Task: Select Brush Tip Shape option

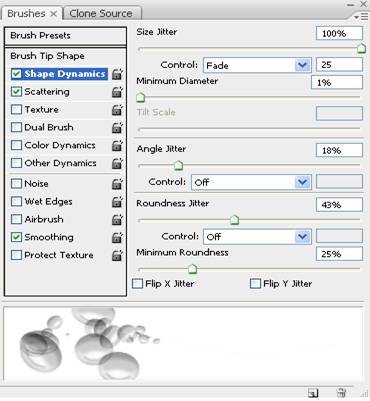Action: [x=65, y=56]
